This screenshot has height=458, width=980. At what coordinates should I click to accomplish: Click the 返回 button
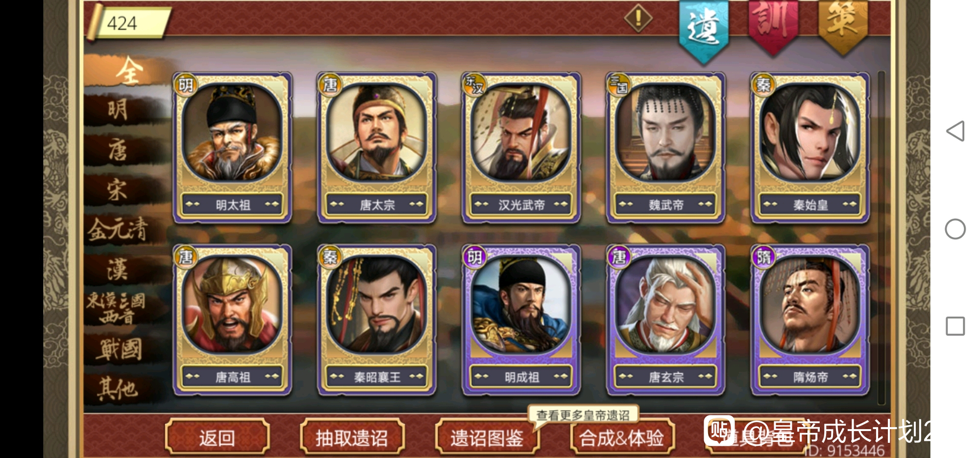217,437
